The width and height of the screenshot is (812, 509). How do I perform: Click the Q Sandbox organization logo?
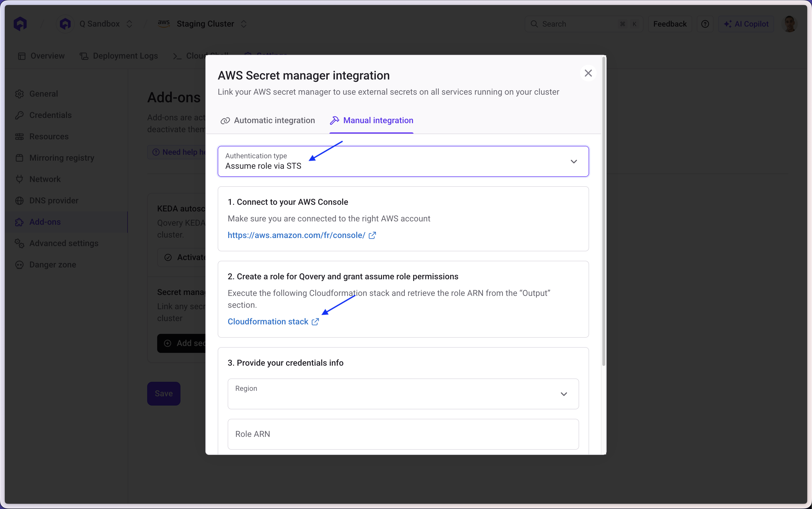(65, 24)
